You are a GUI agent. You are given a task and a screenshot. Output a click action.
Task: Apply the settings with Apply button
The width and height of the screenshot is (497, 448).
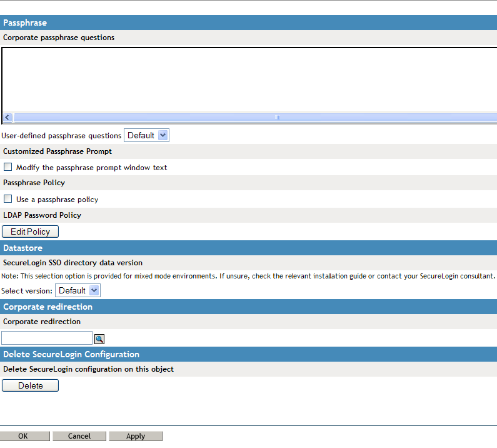136,436
